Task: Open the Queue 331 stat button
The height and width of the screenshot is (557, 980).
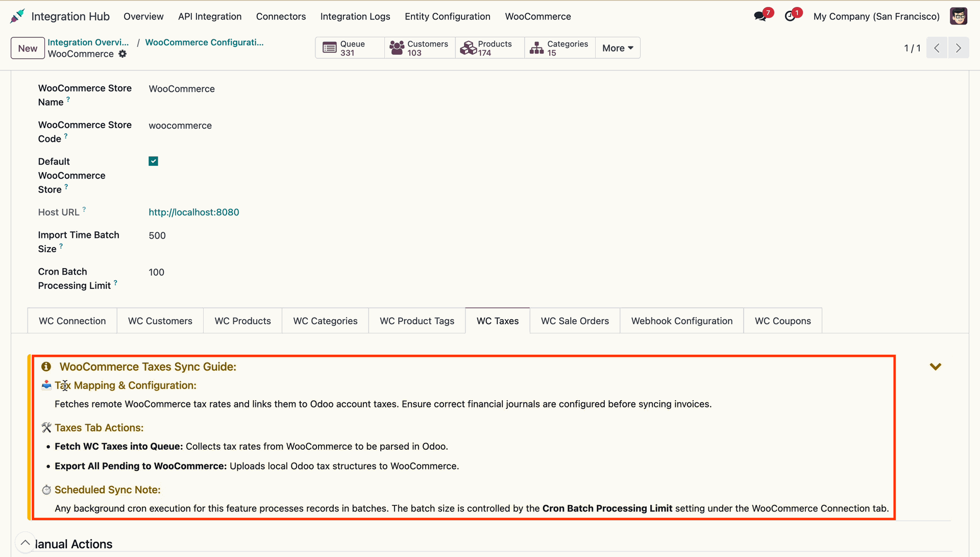Action: [350, 48]
